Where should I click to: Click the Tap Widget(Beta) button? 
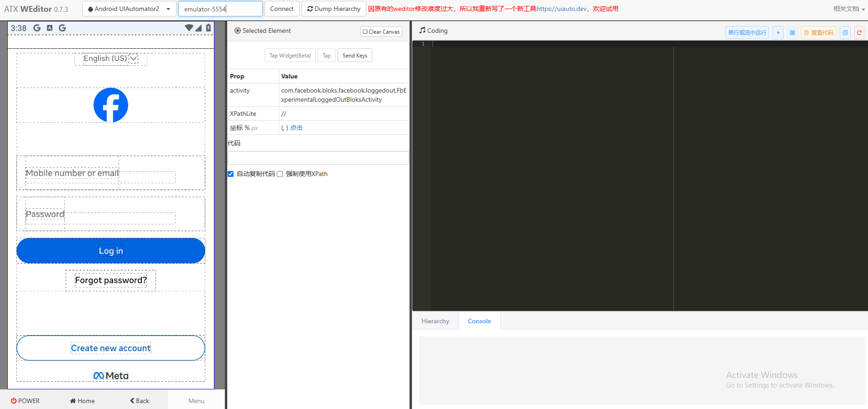click(x=290, y=56)
